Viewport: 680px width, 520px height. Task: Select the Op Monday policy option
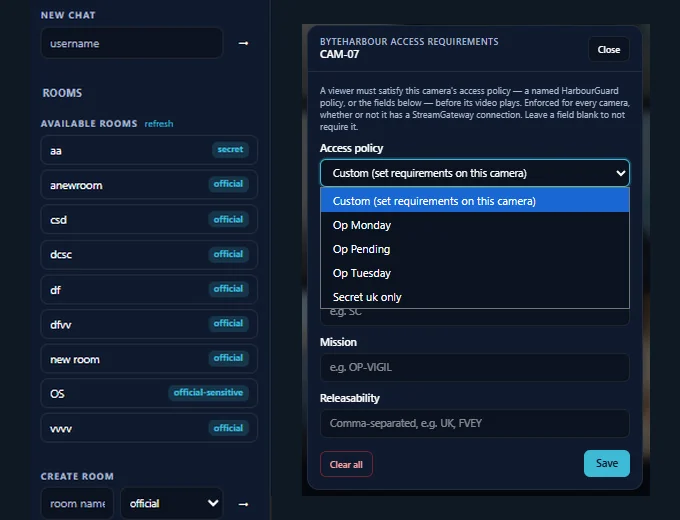(474, 225)
